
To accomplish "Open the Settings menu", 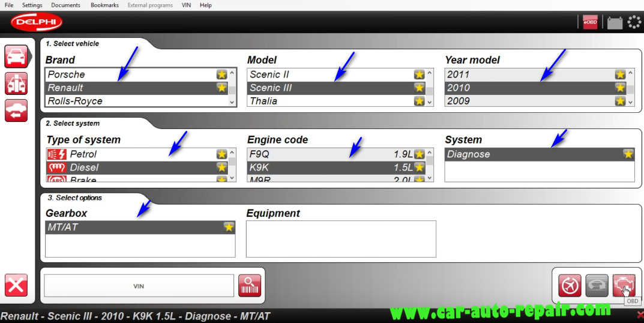I will point(32,5).
